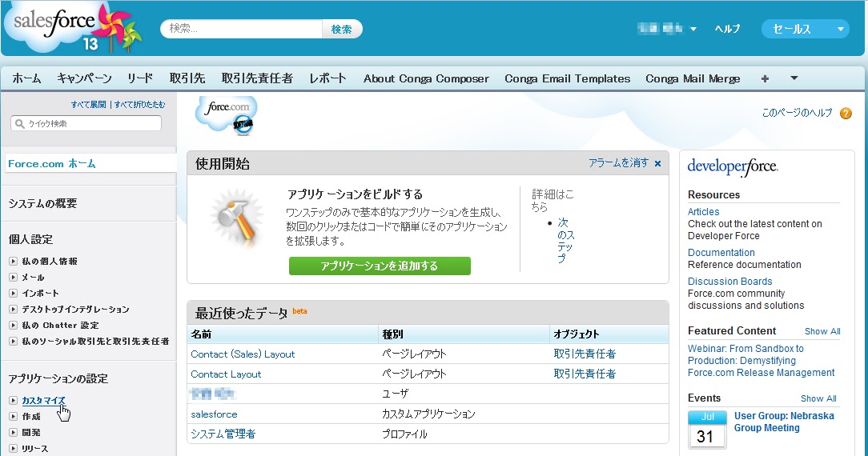Click the Jul 31 calendar icon
The image size is (868, 456).
(707, 429)
